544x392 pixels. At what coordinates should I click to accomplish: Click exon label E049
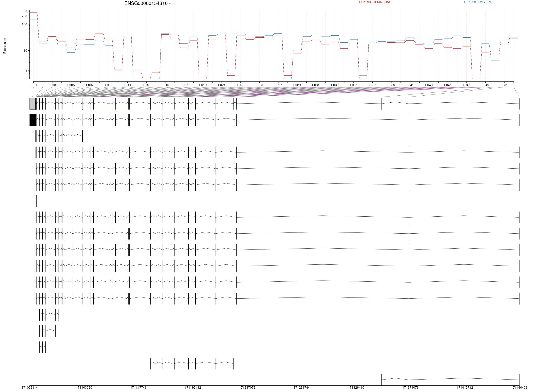(x=485, y=85)
